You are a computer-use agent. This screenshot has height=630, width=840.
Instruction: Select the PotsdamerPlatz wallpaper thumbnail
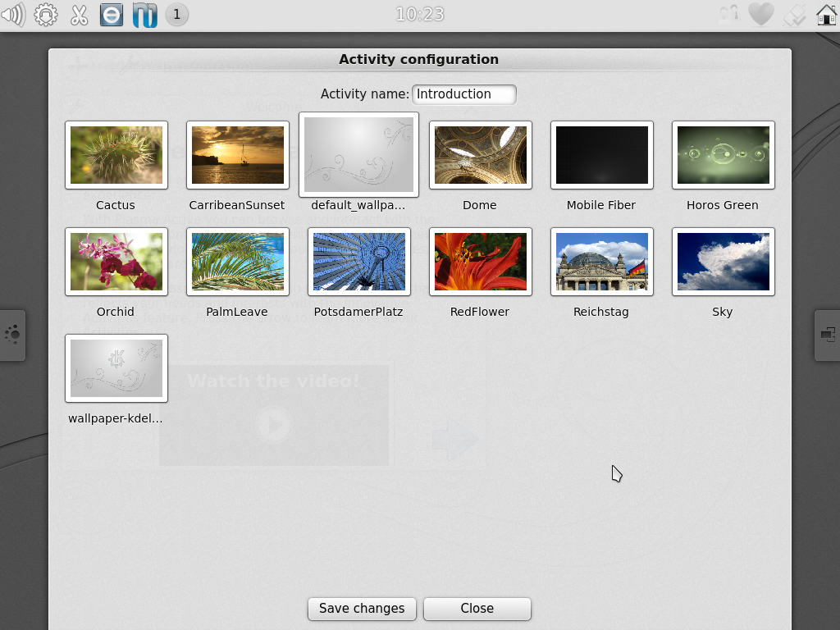[x=359, y=262]
